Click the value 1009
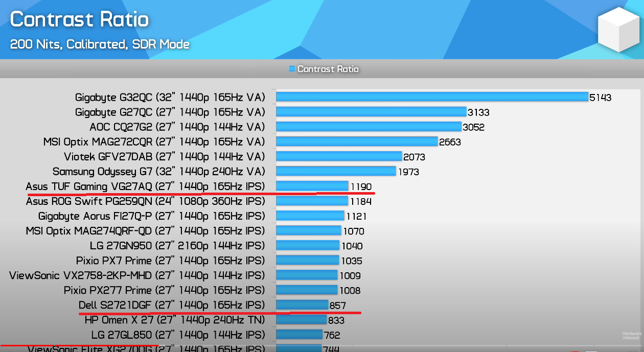The height and width of the screenshot is (352, 644). (350, 276)
